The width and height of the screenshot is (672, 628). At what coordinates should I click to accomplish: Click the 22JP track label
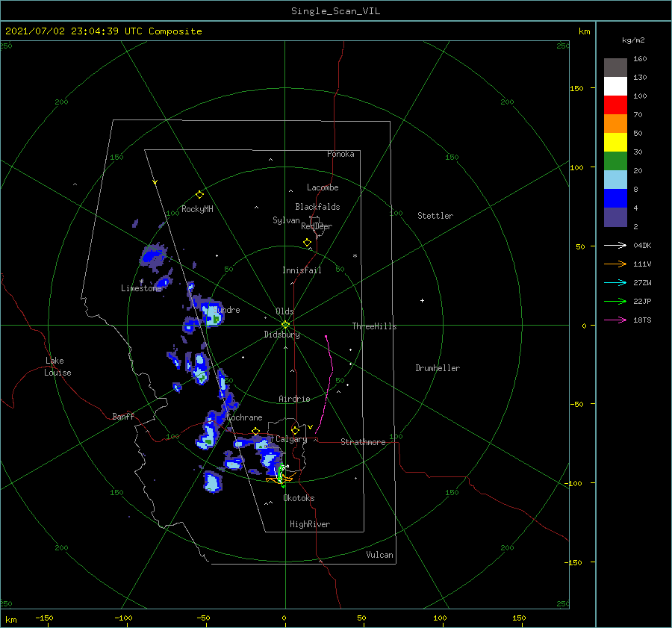[x=642, y=302]
